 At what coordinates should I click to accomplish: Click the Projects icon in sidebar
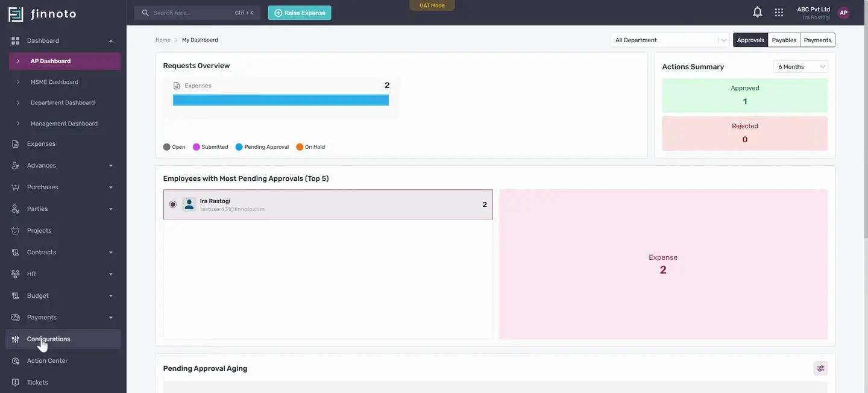pyautogui.click(x=16, y=230)
